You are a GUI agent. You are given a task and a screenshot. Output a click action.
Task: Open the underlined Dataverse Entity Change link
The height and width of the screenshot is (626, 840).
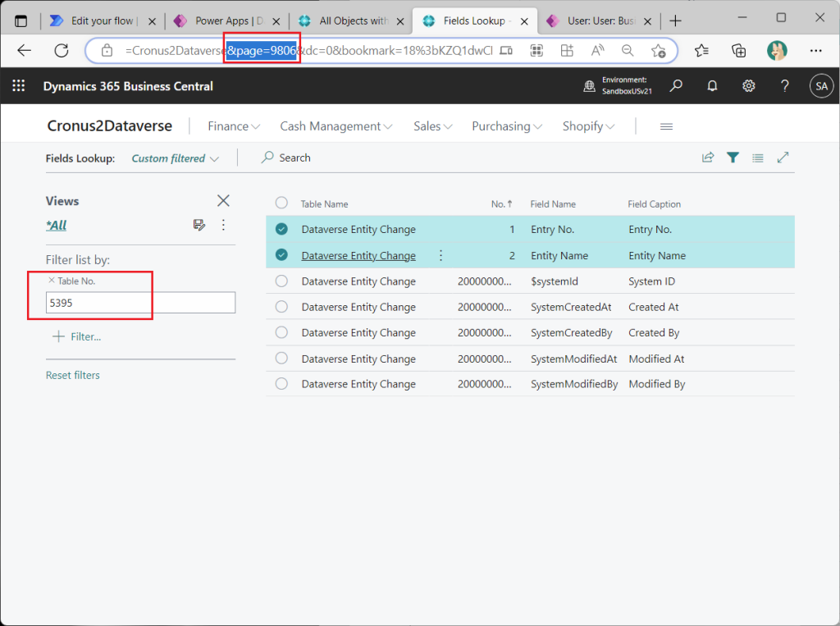(358, 256)
